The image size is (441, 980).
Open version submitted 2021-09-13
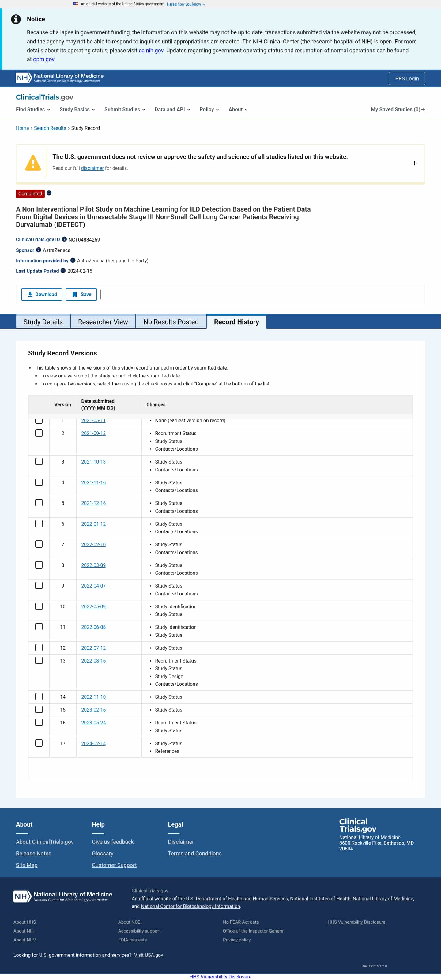[93, 433]
